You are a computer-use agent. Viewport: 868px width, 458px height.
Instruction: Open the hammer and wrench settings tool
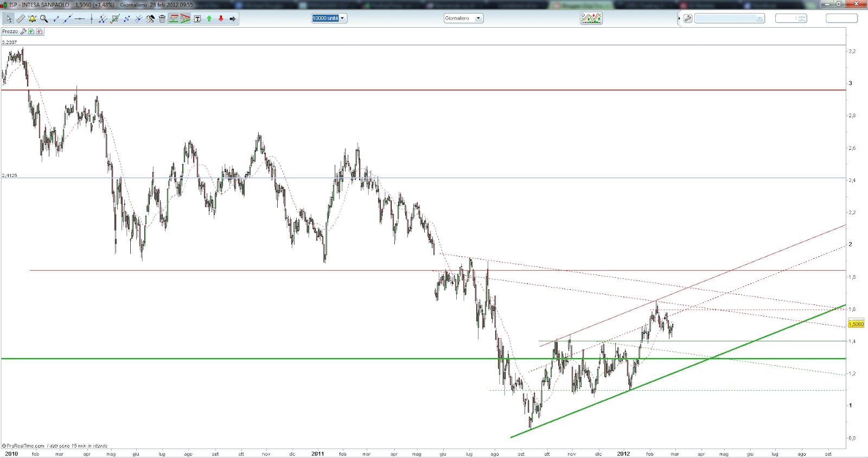(150, 18)
